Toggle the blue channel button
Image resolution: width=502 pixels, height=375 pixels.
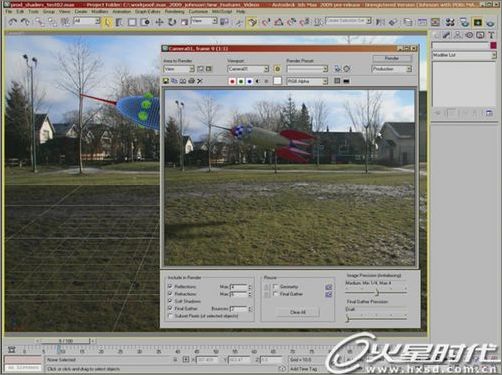click(249, 81)
